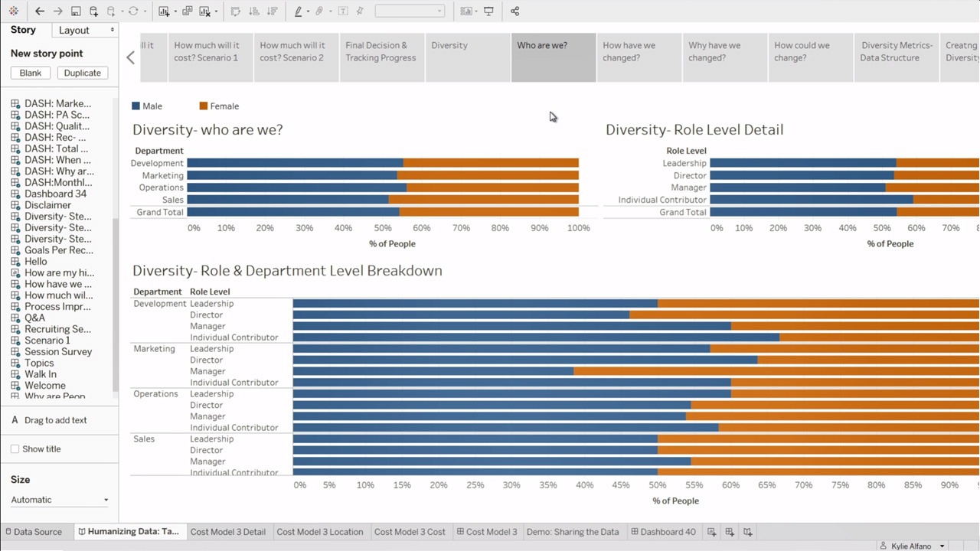
Task: Select the Female legend color swatch
Action: (203, 106)
